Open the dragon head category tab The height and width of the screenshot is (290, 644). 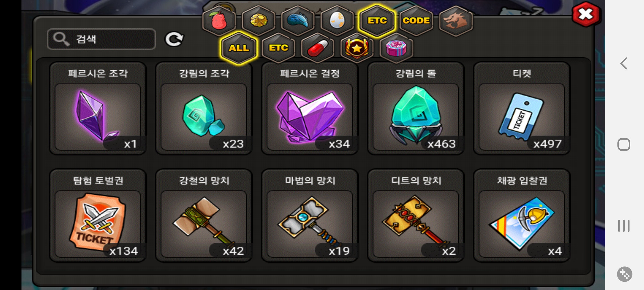pyautogui.click(x=456, y=21)
